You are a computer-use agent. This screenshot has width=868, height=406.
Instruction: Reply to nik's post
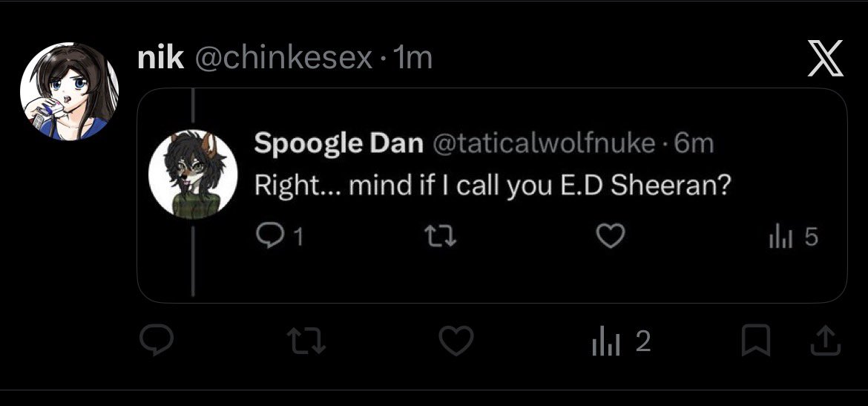[156, 340]
